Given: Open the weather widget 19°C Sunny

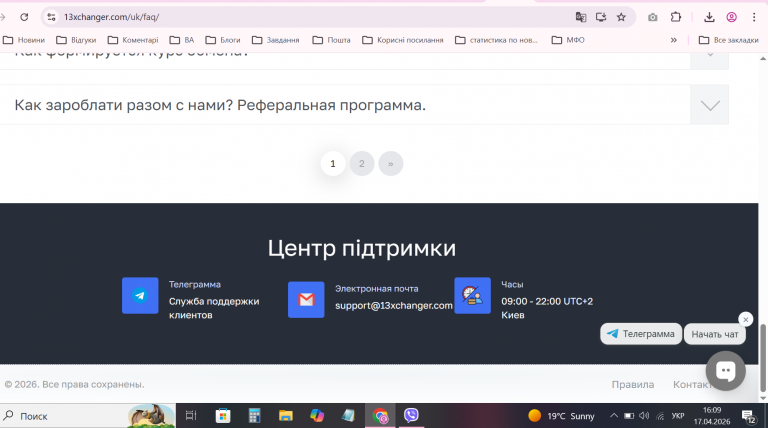Looking at the screenshot, I should [561, 416].
